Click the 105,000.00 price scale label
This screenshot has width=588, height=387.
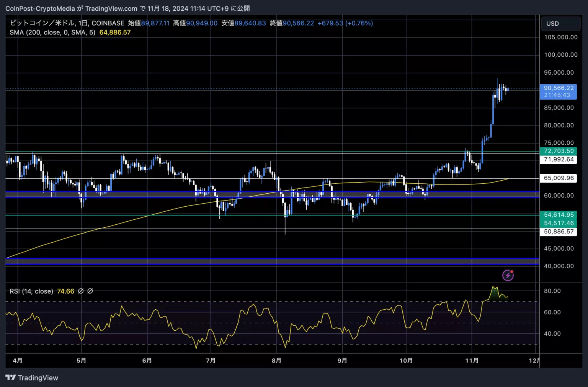(561, 37)
